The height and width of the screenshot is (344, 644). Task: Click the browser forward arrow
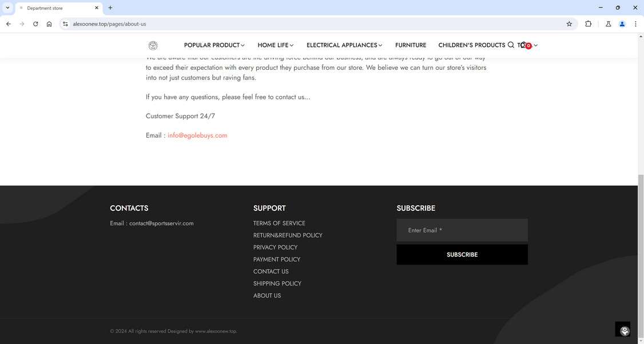[22, 24]
